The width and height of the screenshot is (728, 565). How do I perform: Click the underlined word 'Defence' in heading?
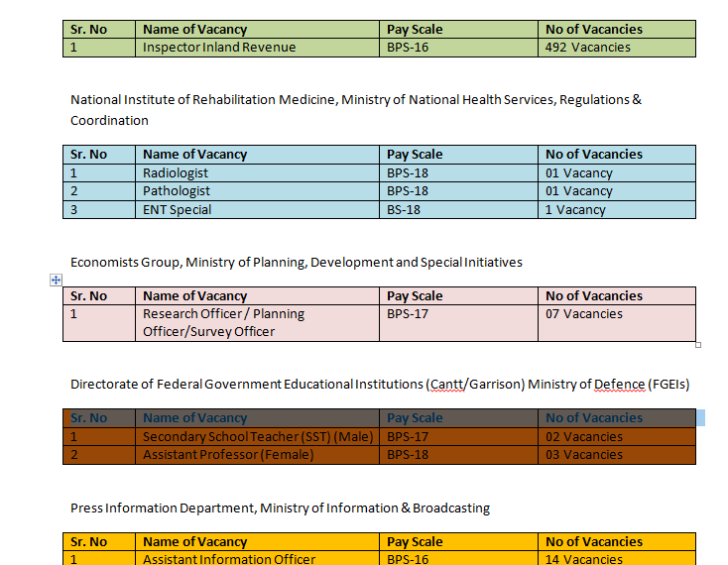619,385
